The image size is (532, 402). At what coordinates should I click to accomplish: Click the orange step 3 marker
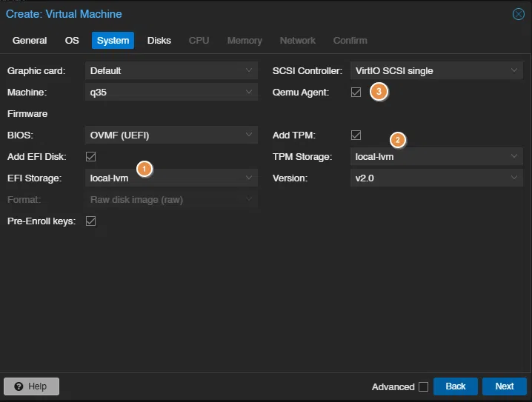tap(379, 92)
